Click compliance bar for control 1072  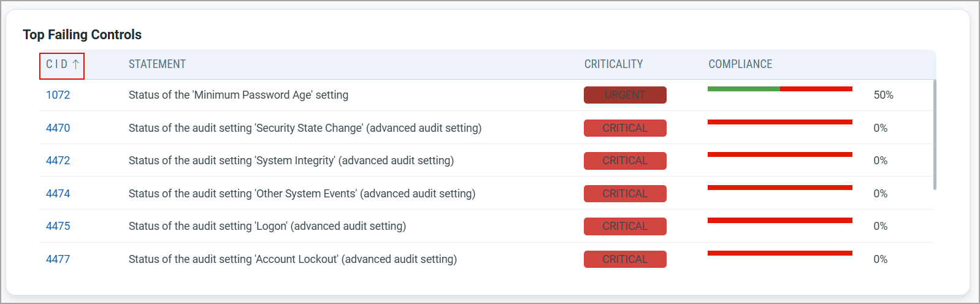[780, 89]
